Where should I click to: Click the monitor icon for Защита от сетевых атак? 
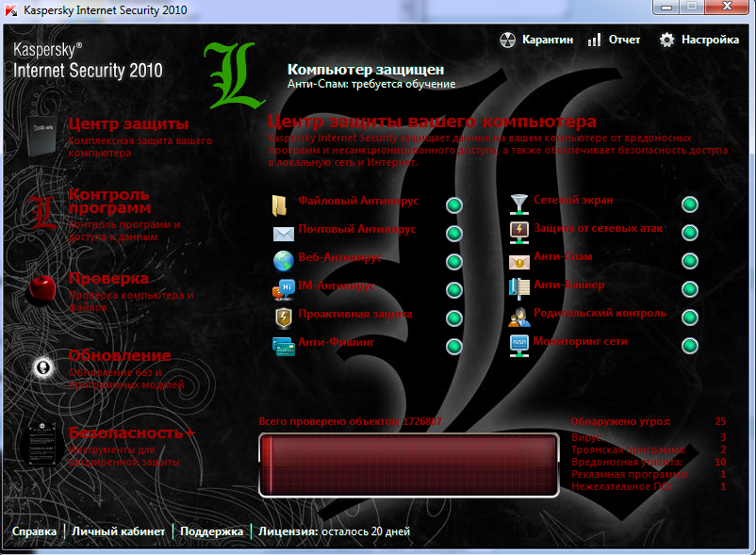pyautogui.click(x=519, y=233)
